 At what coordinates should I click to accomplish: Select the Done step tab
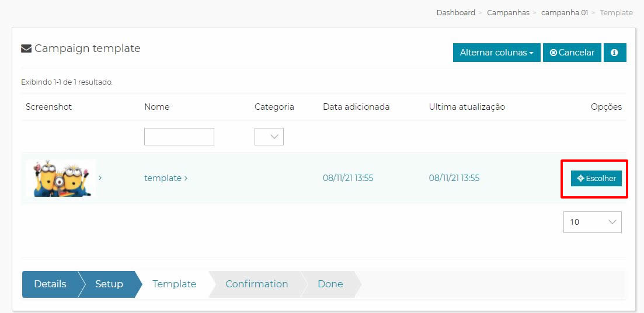pos(330,284)
